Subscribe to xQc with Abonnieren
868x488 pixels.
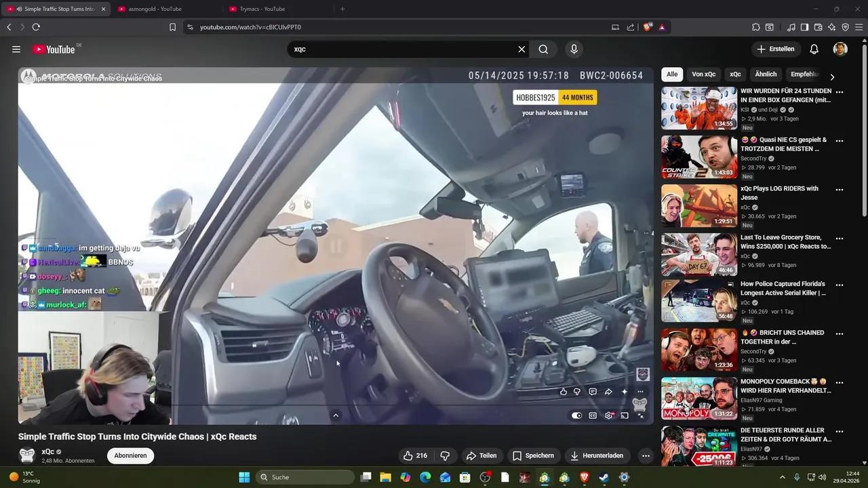click(130, 455)
